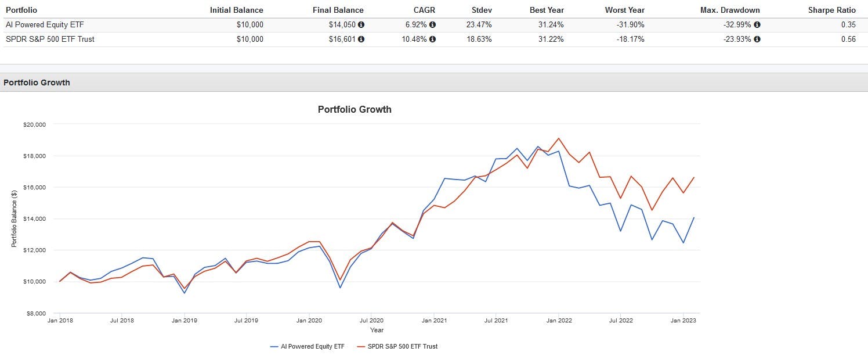Collapse the Portfolio Growth panel header
The image size is (868, 355).
[37, 83]
